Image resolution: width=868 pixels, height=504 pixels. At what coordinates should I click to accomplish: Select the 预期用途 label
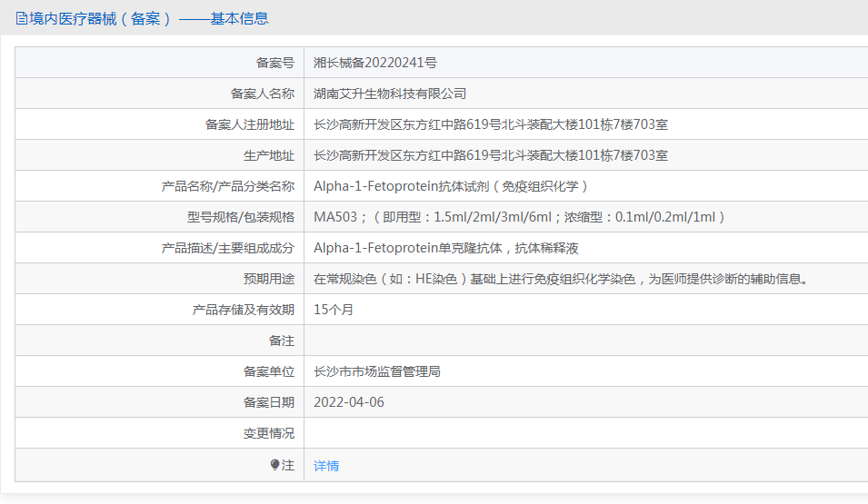coord(269,279)
